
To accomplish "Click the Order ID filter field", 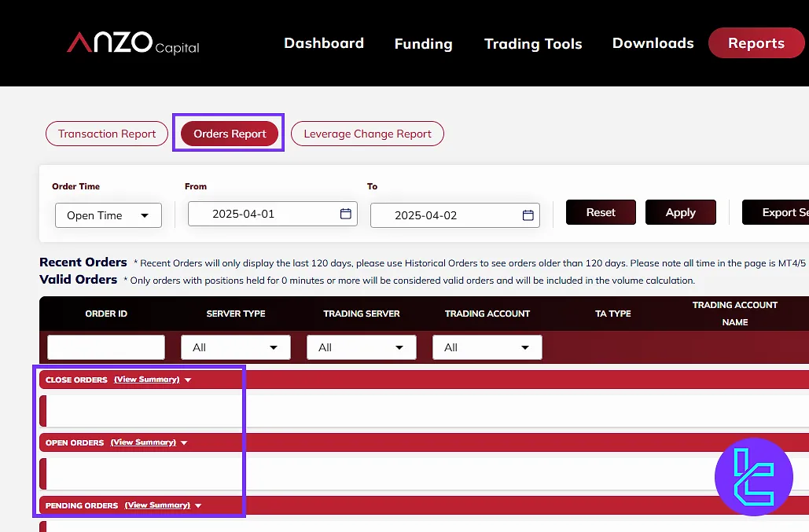I will (106, 347).
